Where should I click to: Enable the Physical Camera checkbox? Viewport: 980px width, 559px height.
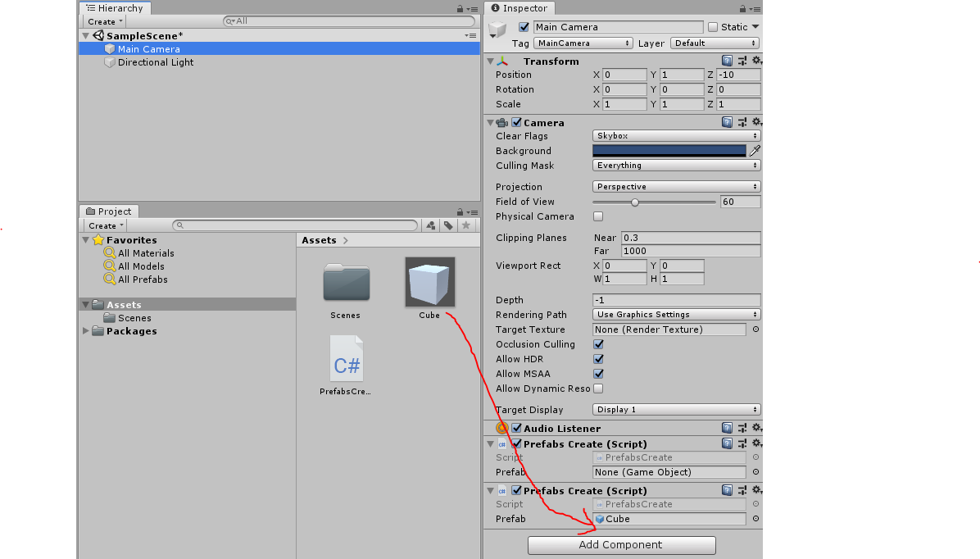point(597,216)
